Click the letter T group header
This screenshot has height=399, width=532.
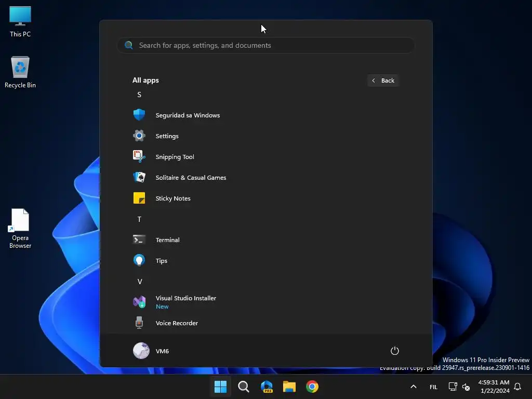coord(139,219)
